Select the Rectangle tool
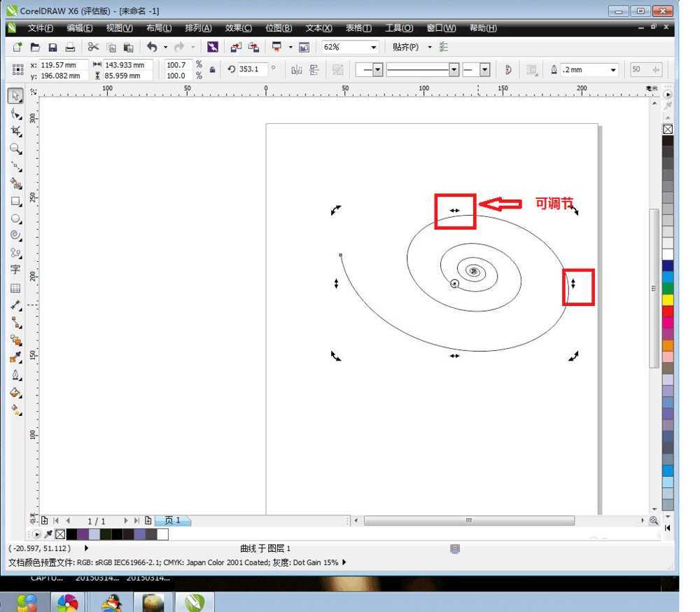The height and width of the screenshot is (612, 700). [x=15, y=202]
